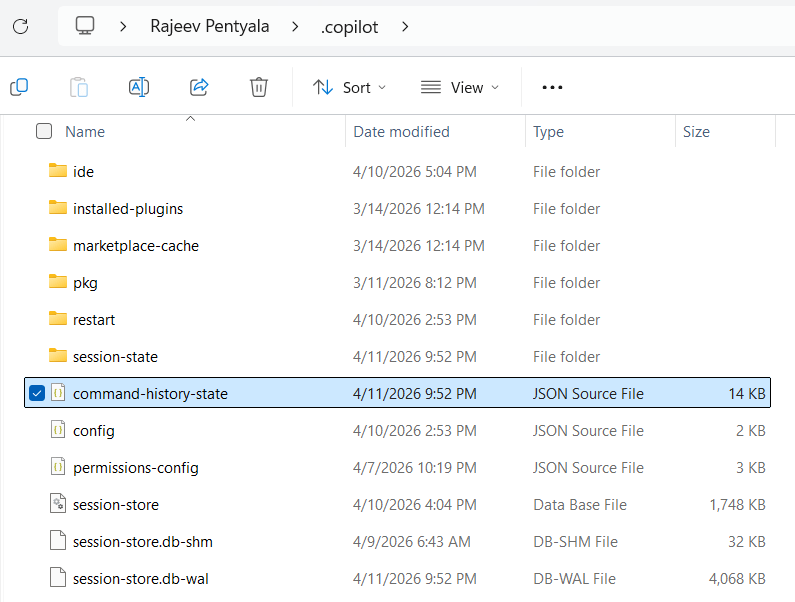The width and height of the screenshot is (795, 602).
Task: Toggle the select all items checkbox
Action: [x=44, y=131]
